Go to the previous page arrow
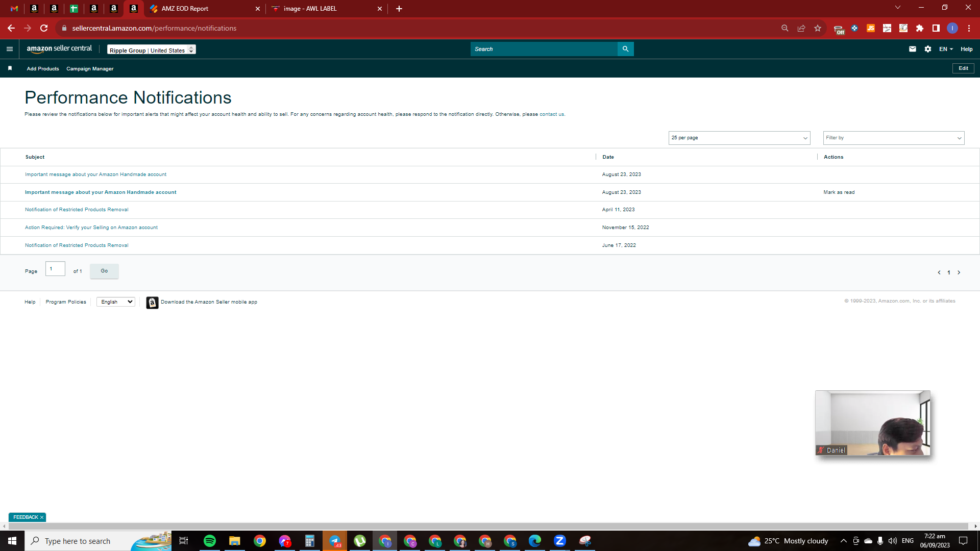The height and width of the screenshot is (551, 980). (x=939, y=272)
